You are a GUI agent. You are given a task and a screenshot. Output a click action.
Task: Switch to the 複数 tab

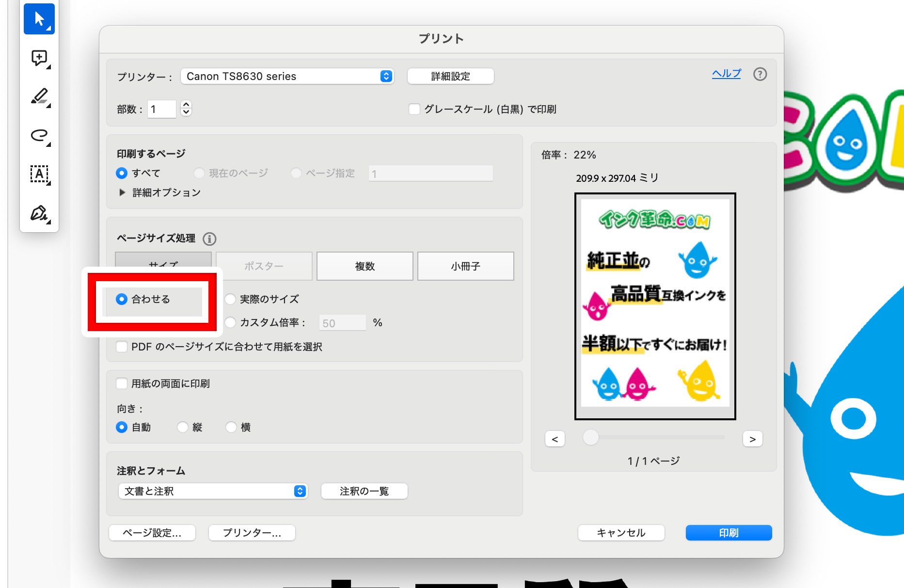tap(365, 266)
